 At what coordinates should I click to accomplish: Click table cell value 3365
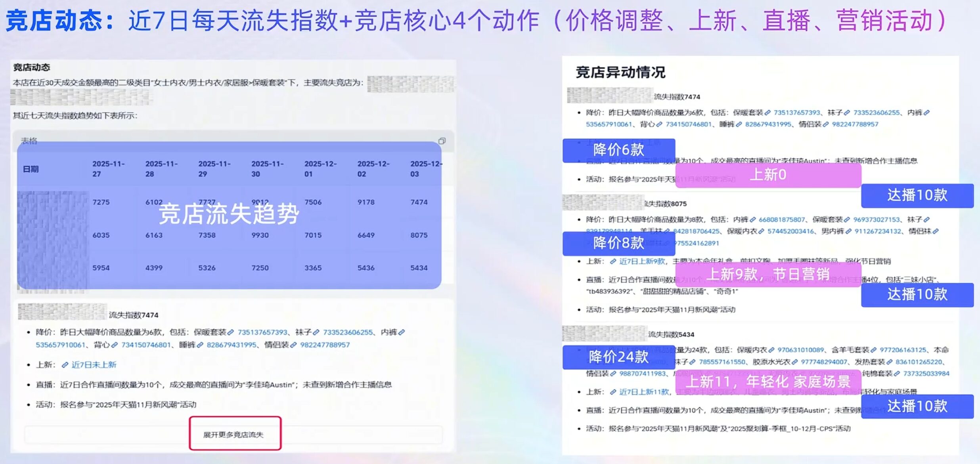313,268
